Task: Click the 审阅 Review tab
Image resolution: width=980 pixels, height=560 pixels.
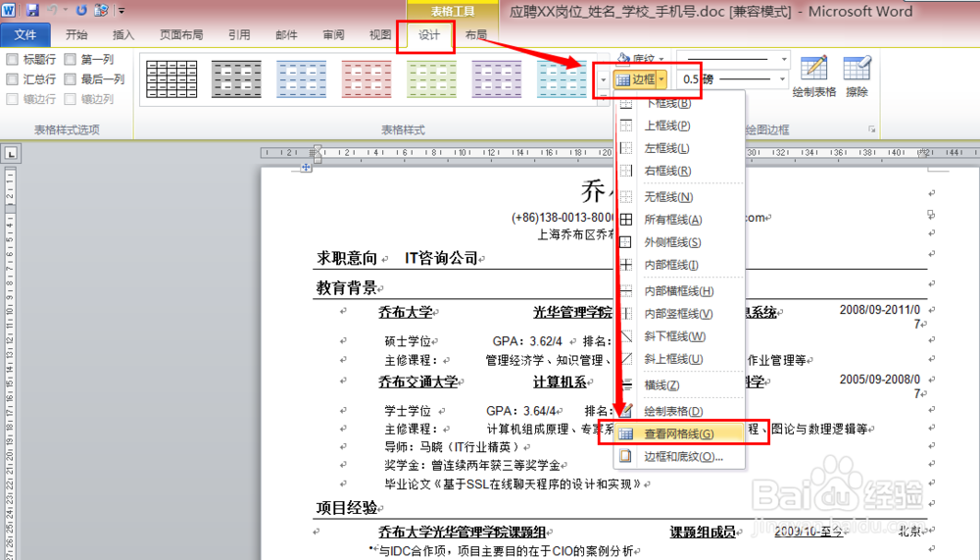Action: pyautogui.click(x=334, y=35)
